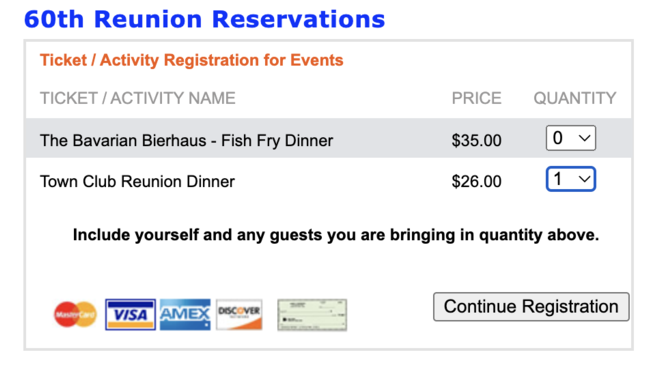Click the VISA card icon
The image size is (646, 382).
[x=130, y=314]
